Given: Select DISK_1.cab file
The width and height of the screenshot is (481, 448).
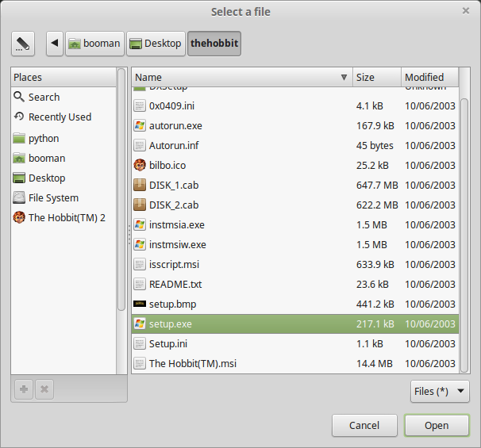Looking at the screenshot, I should tap(295, 186).
